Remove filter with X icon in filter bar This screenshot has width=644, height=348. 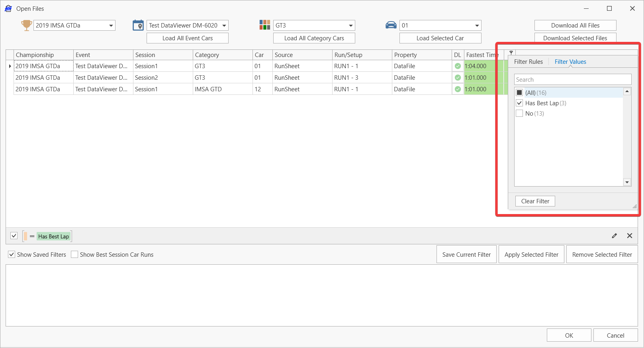coord(630,236)
